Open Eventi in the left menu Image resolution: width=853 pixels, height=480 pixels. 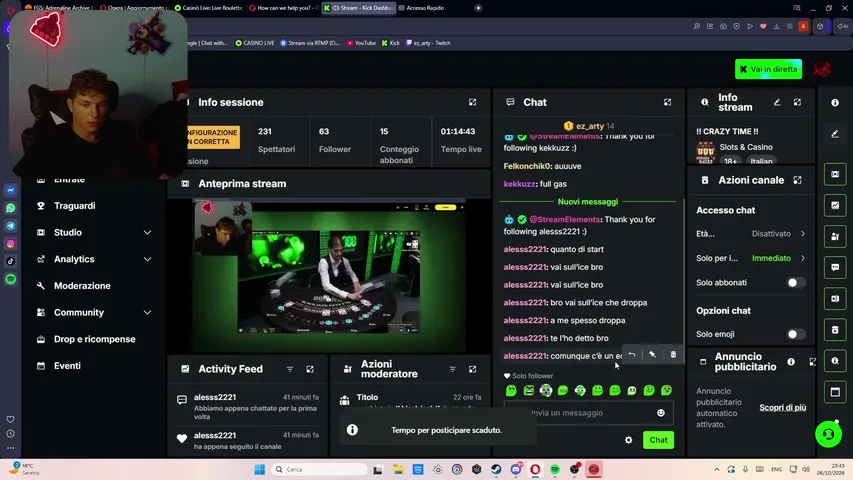click(67, 366)
